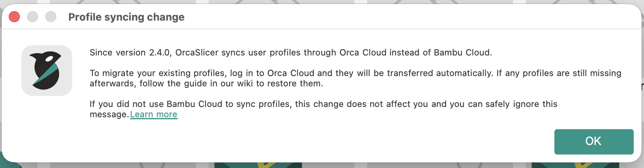Viewport: 644px width, 168px height.
Task: Click the grayed-out minimize window button
Action: [x=33, y=17]
